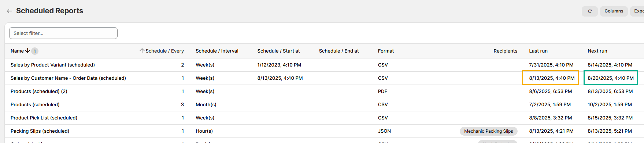Screen dimensions: 644x143
Task: Click the Next run column header
Action: [x=597, y=51]
